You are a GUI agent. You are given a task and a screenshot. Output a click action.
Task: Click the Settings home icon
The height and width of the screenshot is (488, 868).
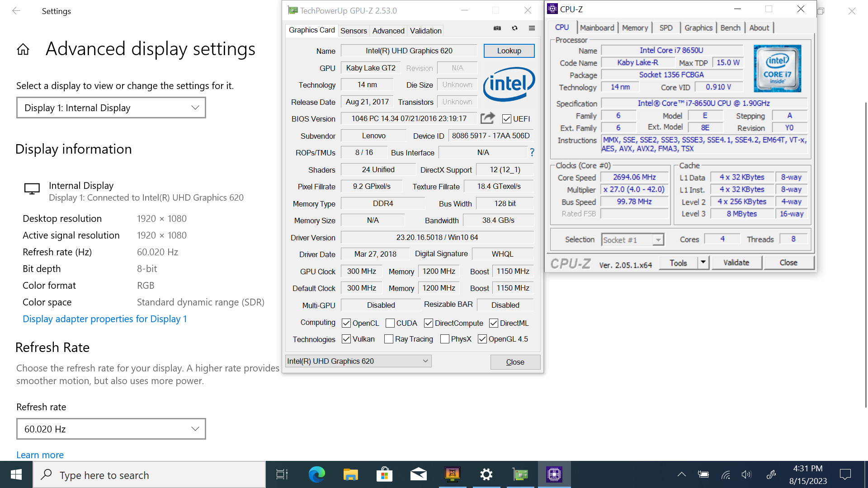(x=23, y=49)
